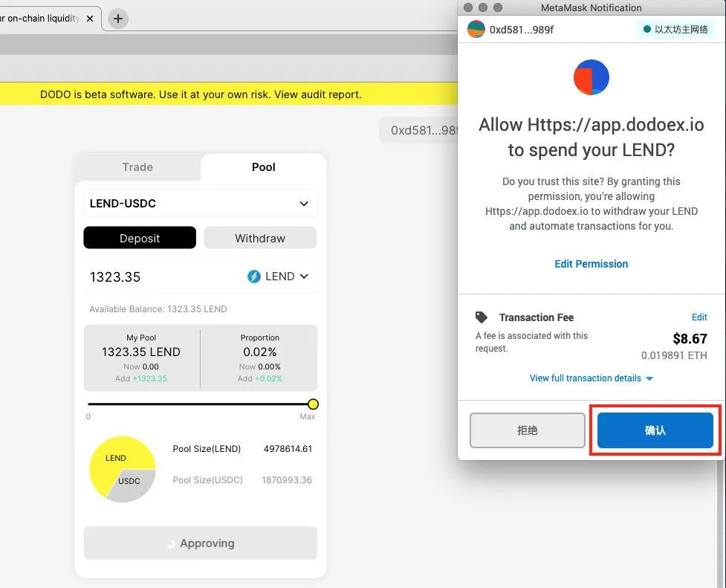
Task: Open new browser tab with plus icon
Action: pos(118,19)
